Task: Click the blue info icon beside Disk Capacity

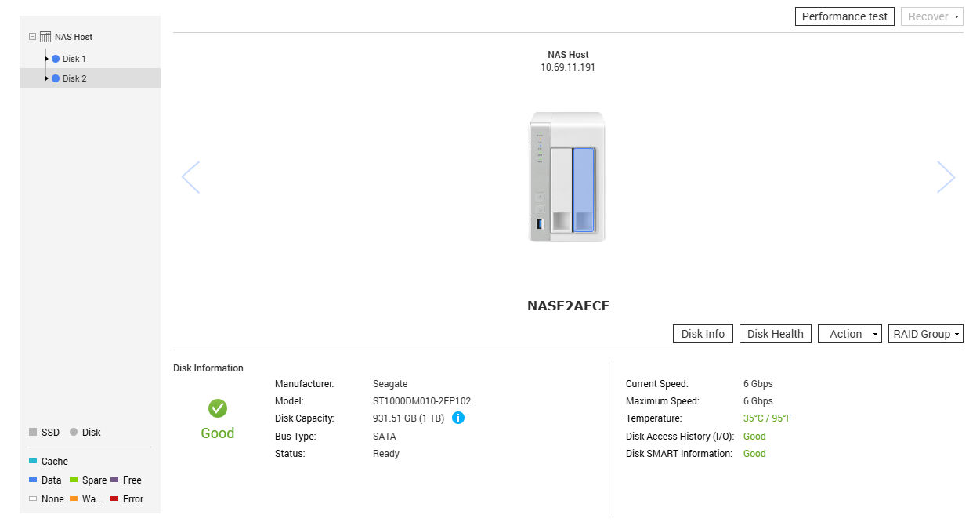Action: tap(458, 418)
